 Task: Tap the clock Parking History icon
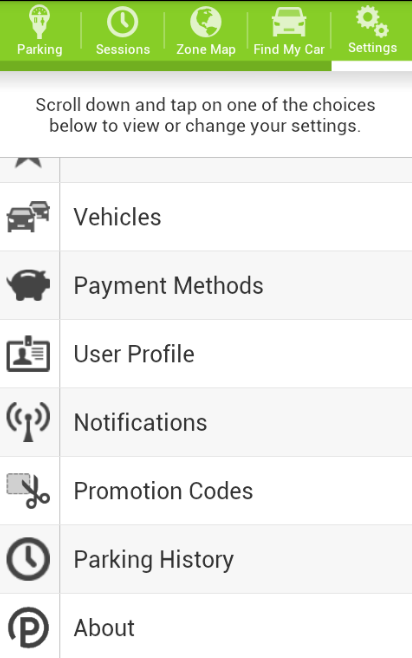point(29,559)
